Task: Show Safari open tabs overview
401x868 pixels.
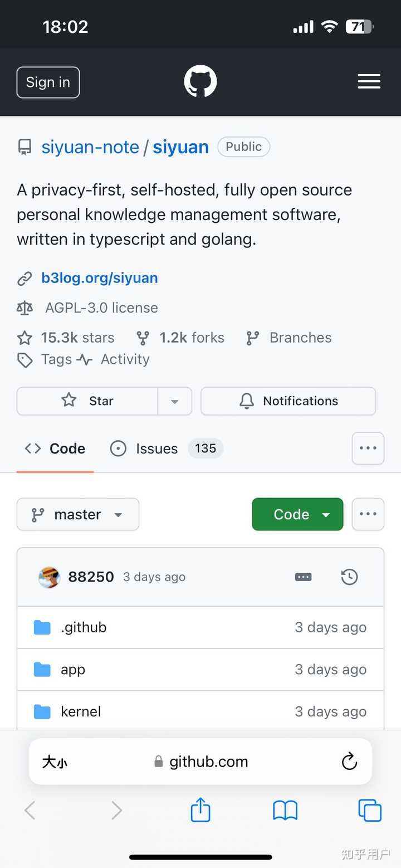Action: (370, 810)
